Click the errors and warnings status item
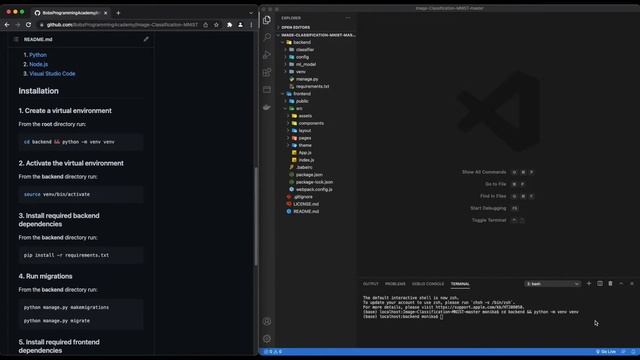640x360 pixels. (x=273, y=352)
